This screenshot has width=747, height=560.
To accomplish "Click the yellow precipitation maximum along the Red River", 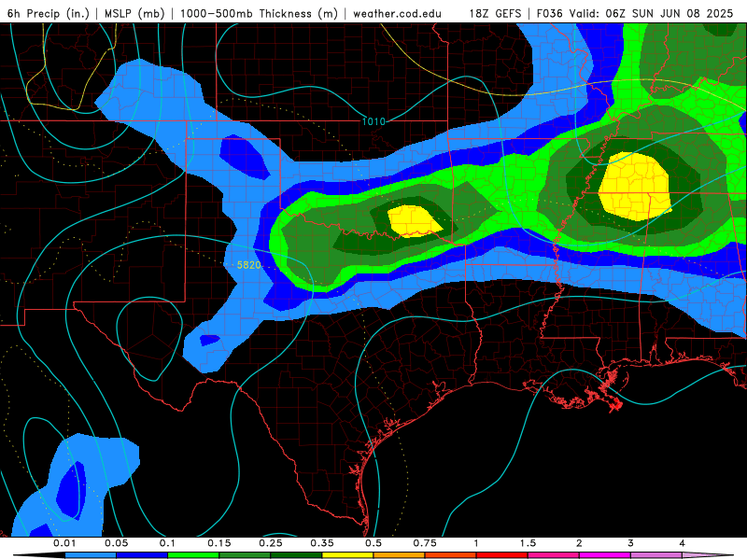I will click(415, 221).
